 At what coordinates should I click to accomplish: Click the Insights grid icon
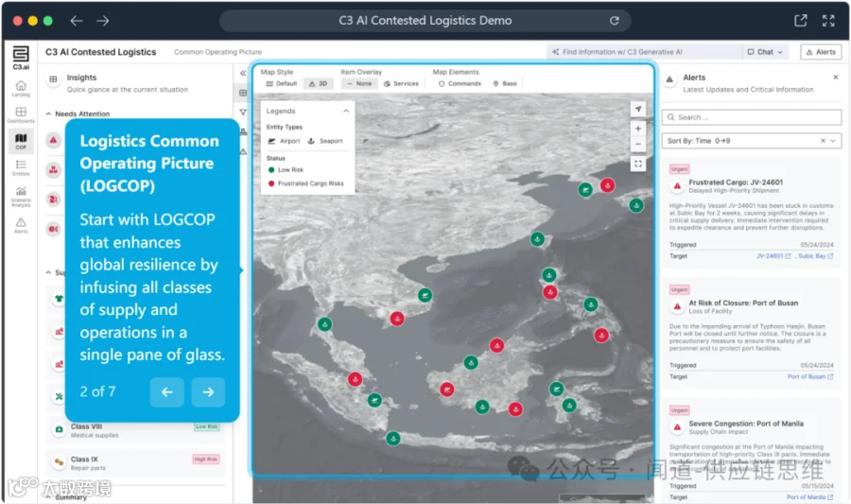(53, 79)
